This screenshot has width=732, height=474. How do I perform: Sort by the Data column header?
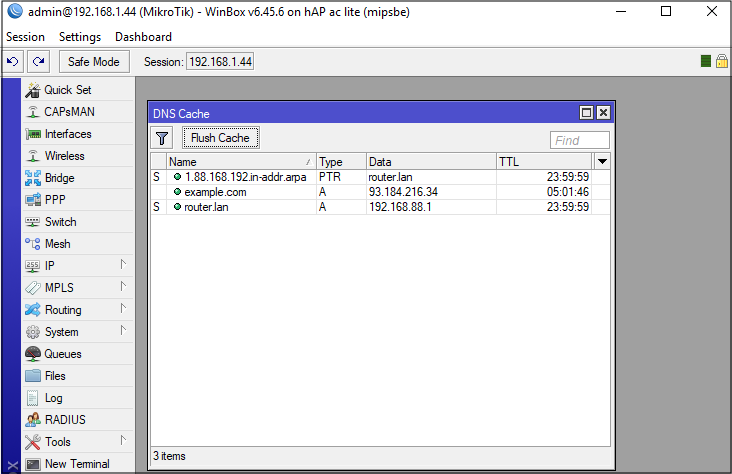[431, 162]
